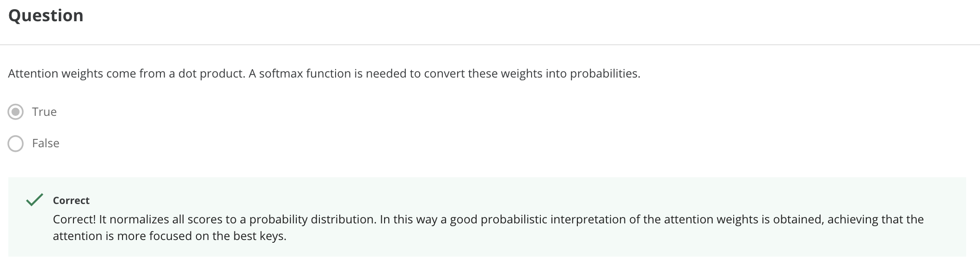
Task: Click the 'True' answer label
Action: point(44,112)
